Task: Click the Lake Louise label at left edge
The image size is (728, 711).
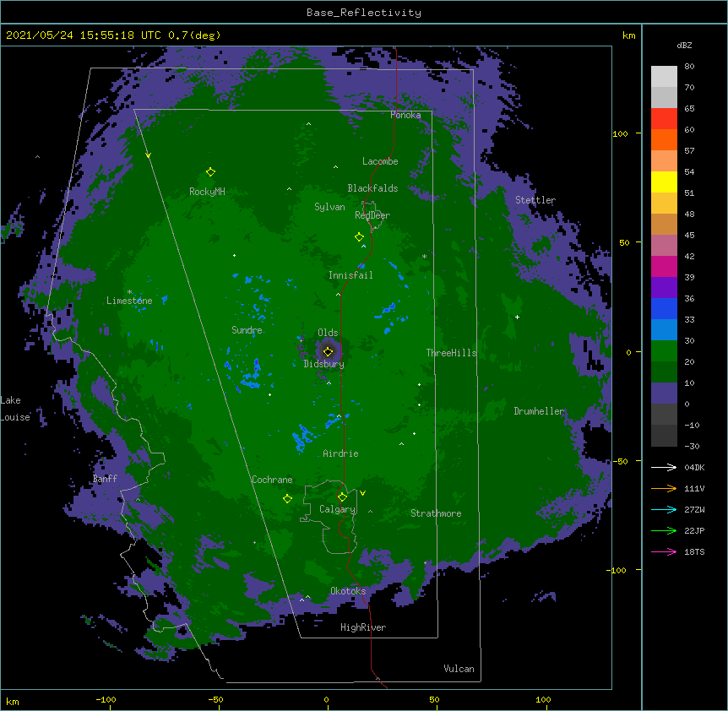Action: point(15,409)
